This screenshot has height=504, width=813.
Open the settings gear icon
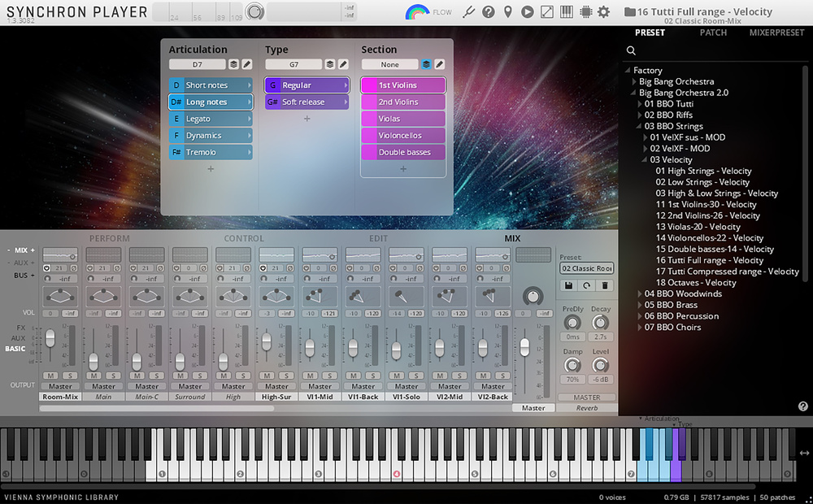[x=603, y=11]
